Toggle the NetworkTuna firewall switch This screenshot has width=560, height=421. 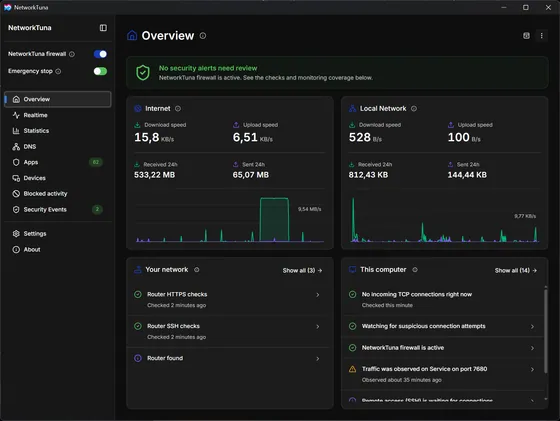tap(100, 54)
